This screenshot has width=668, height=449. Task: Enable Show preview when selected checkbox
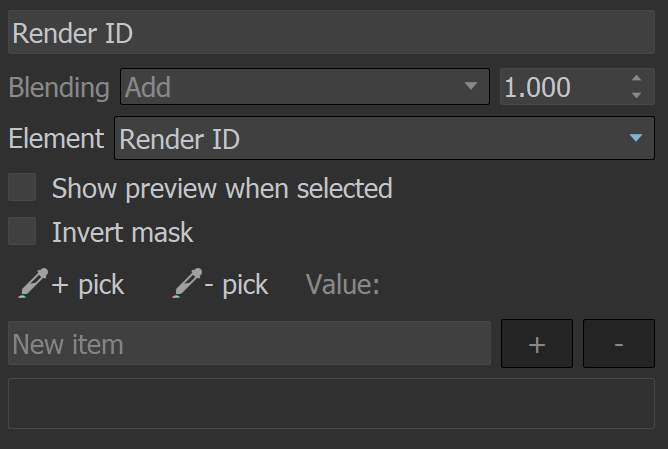pyautogui.click(x=22, y=187)
